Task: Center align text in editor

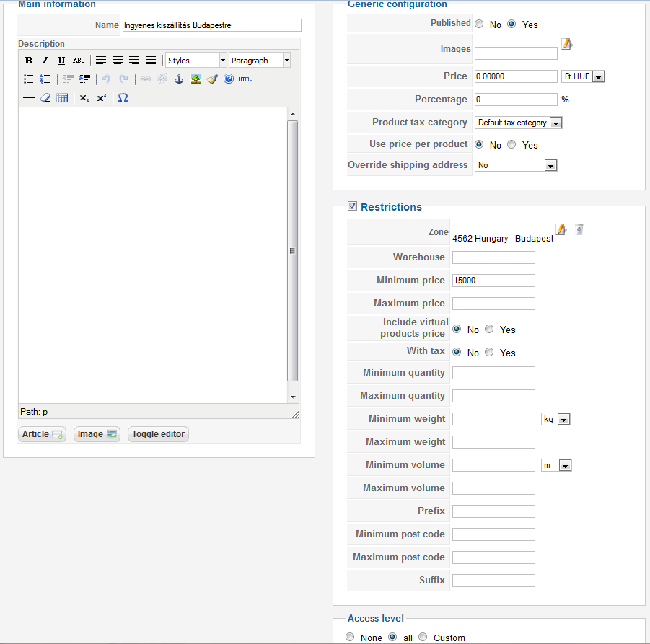Action: [118, 61]
